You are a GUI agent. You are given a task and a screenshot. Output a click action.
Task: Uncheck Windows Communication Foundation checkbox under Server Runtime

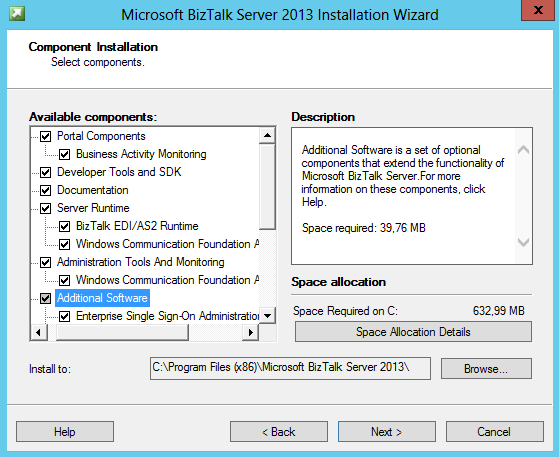coord(64,244)
